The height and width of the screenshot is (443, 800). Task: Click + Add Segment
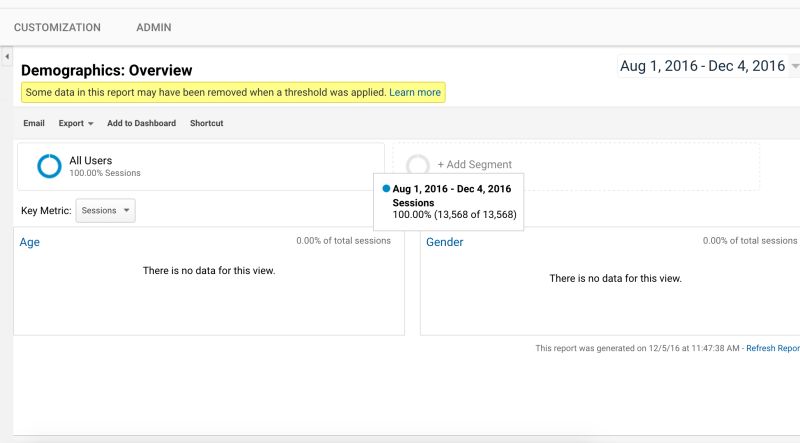coord(474,164)
